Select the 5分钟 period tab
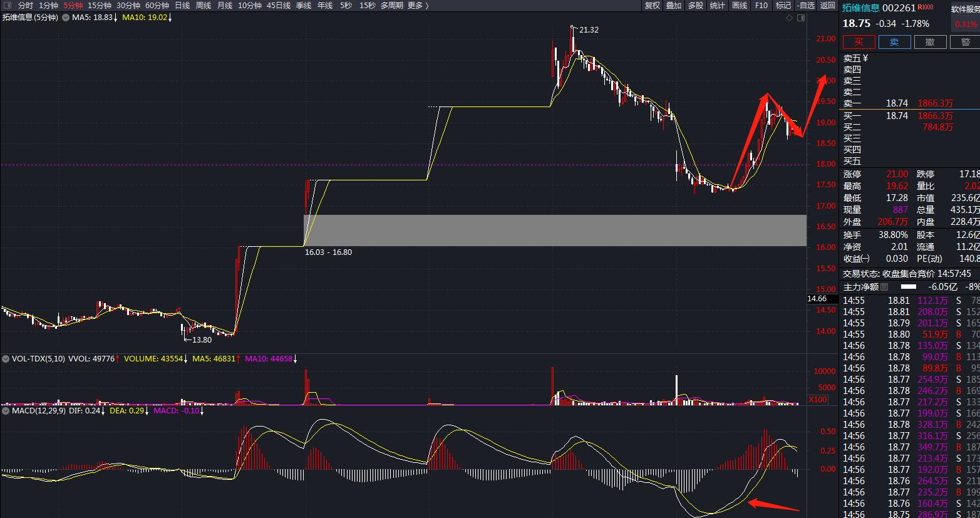Screen dimensions: 980x518 point(73,5)
